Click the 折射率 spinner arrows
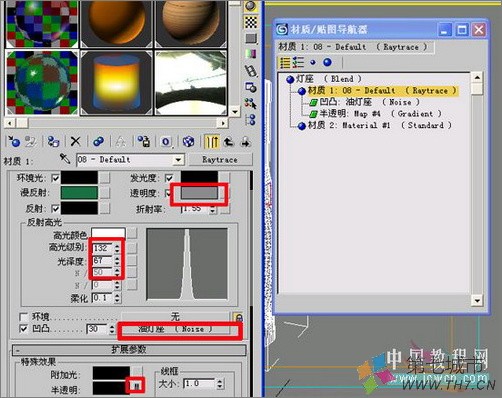 point(212,209)
